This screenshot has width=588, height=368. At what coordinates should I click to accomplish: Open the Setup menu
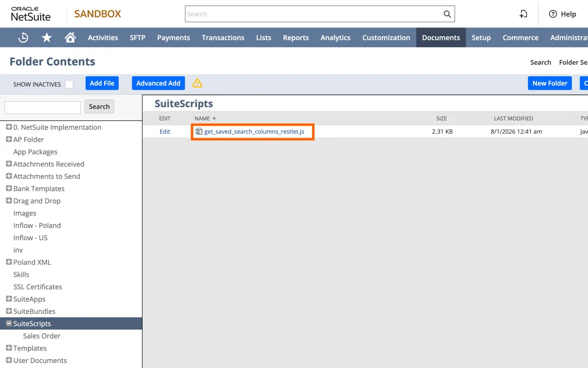coord(481,37)
